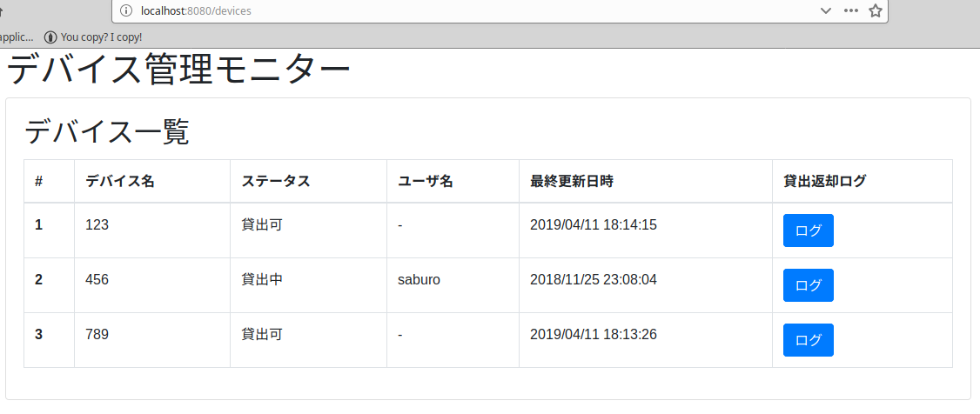This screenshot has height=414, width=980.
Task: Click the localhost:8080/devices URL field
Action: point(435,11)
